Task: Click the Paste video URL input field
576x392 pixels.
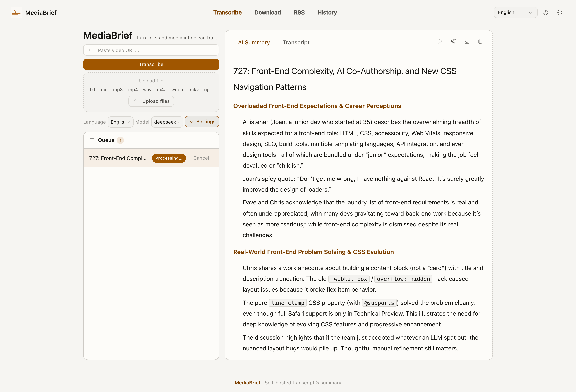Action: tap(151, 50)
